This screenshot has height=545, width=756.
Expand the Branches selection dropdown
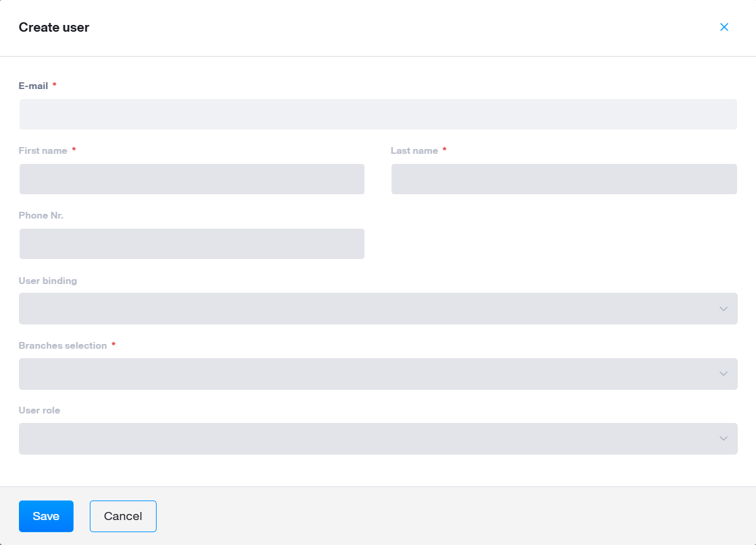click(x=378, y=373)
